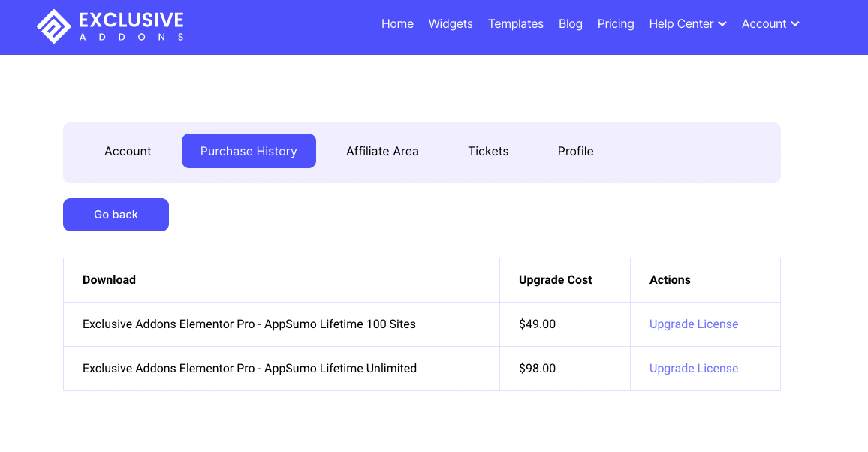This screenshot has height=452, width=868.
Task: Open the Templates nav item
Action: point(515,24)
